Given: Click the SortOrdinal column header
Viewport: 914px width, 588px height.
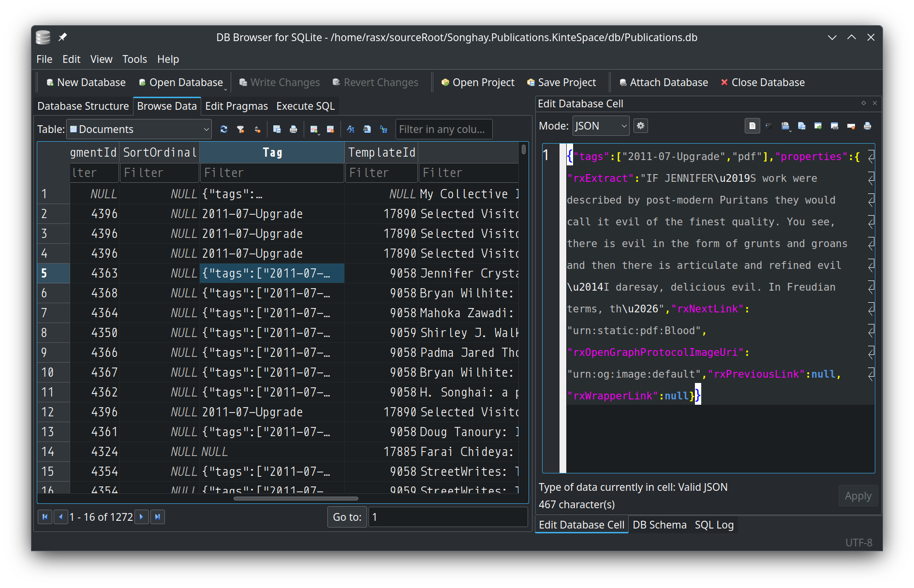Looking at the screenshot, I should [x=160, y=152].
